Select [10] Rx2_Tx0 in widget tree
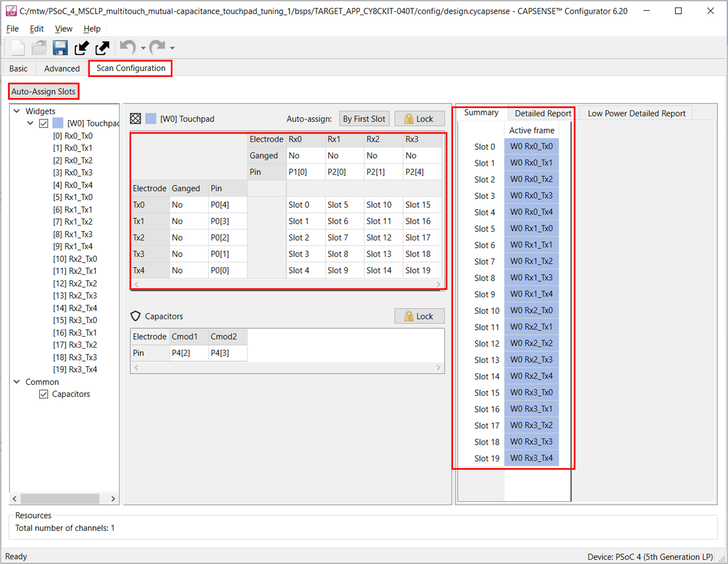 (75, 259)
